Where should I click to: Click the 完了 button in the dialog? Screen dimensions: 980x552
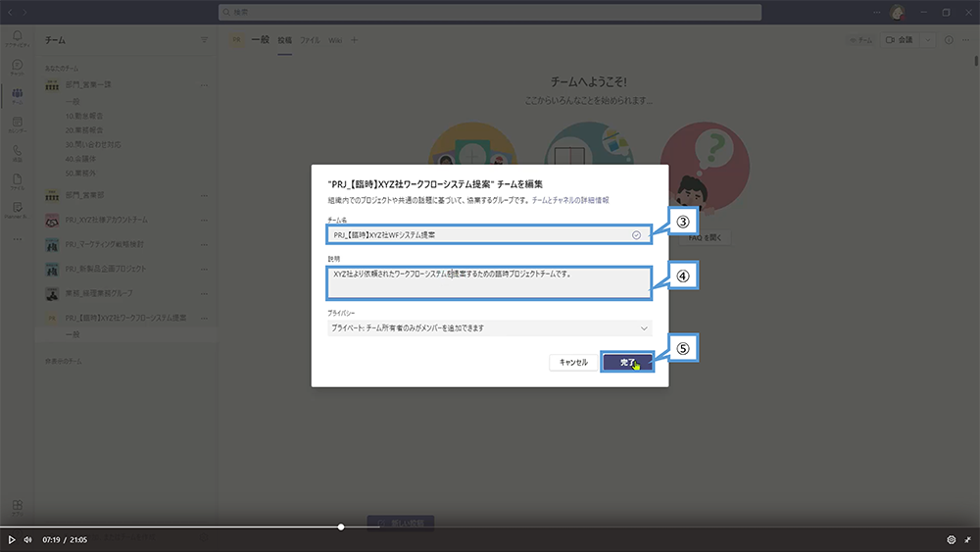(x=627, y=362)
